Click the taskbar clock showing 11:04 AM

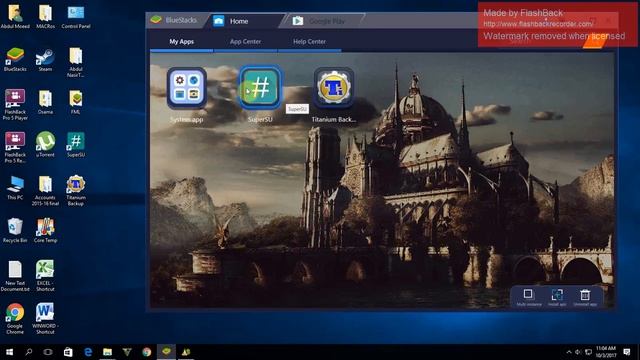pyautogui.click(x=605, y=352)
